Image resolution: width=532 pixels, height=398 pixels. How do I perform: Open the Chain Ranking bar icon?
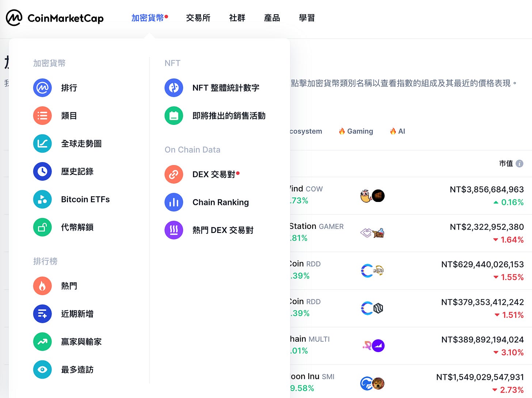[x=174, y=202]
